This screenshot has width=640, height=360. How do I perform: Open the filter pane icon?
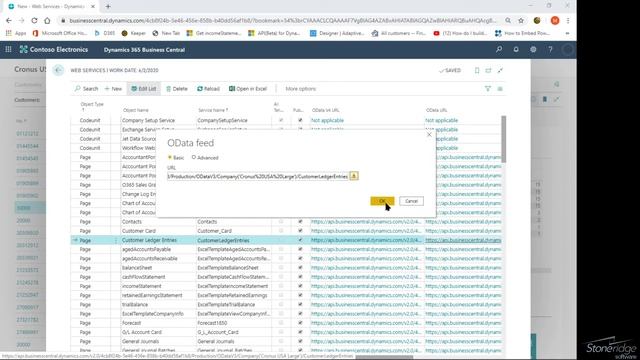[487, 89]
